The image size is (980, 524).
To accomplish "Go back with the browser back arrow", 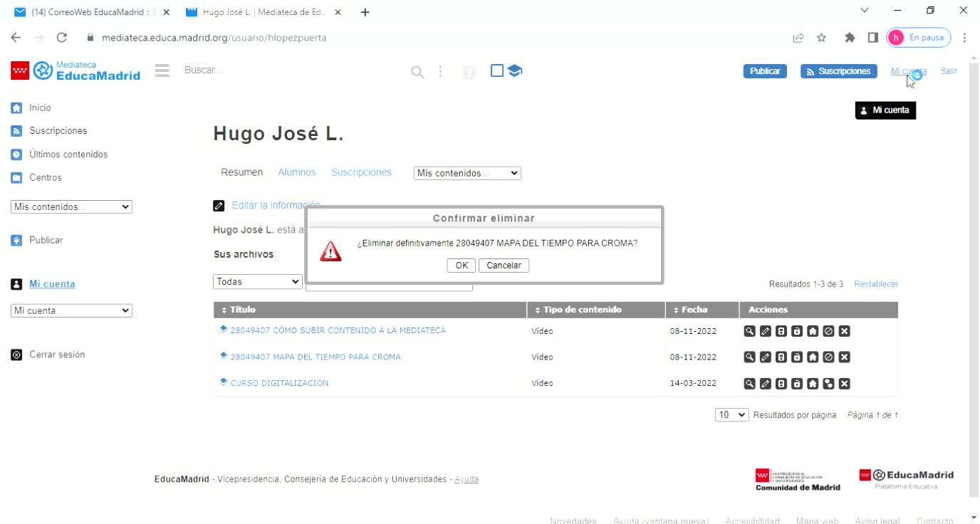I will tap(16, 38).
